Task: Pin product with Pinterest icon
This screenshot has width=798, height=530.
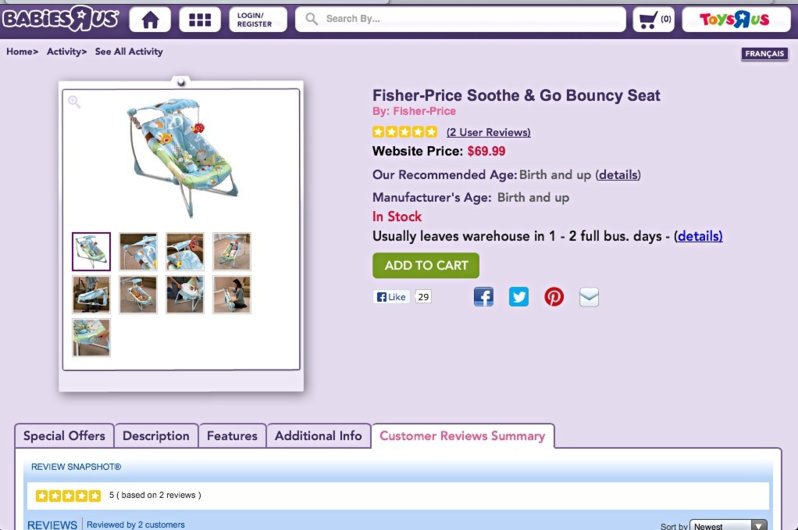Action: (x=554, y=297)
